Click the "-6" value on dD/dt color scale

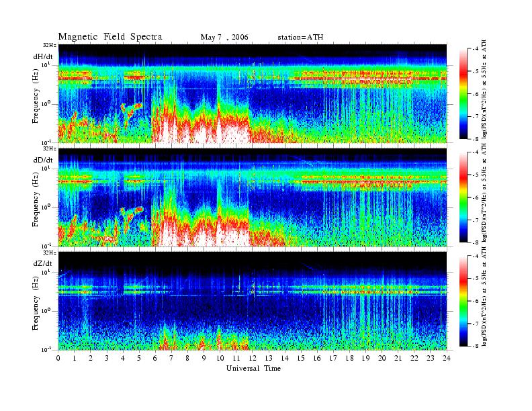pyautogui.click(x=476, y=197)
